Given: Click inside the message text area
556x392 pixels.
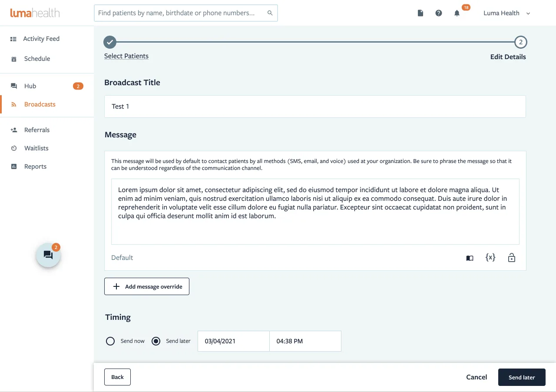Looking at the screenshot, I should click(315, 212).
